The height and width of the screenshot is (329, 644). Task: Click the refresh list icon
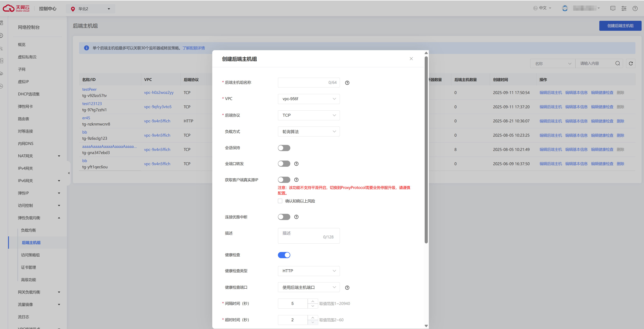click(630, 63)
